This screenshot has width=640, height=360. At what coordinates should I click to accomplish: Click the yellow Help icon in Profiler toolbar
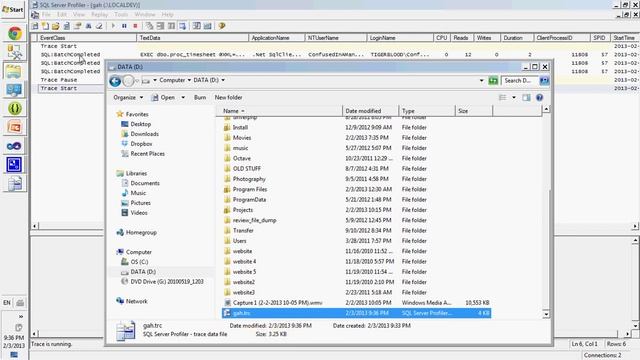point(222,26)
